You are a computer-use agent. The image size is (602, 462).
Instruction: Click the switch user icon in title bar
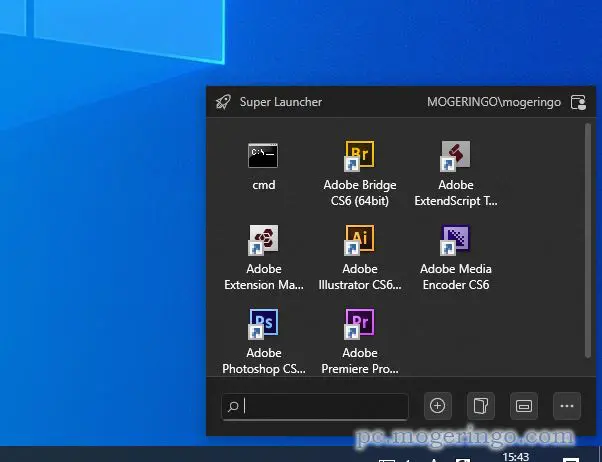coord(578,103)
